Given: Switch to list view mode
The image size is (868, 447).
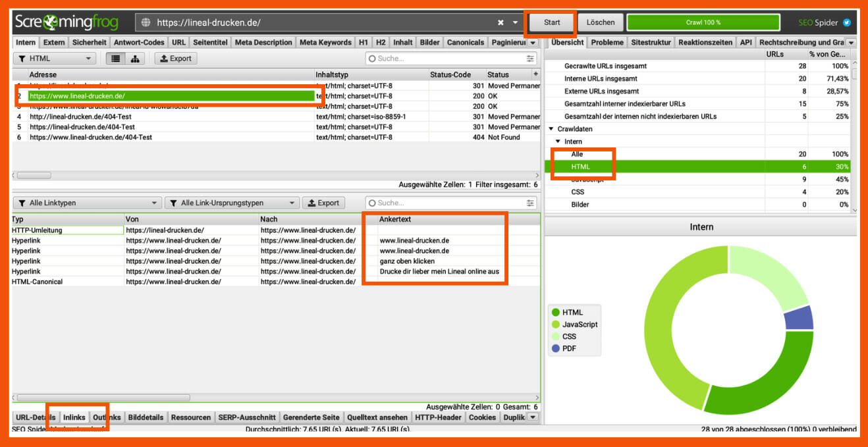Looking at the screenshot, I should tap(116, 59).
